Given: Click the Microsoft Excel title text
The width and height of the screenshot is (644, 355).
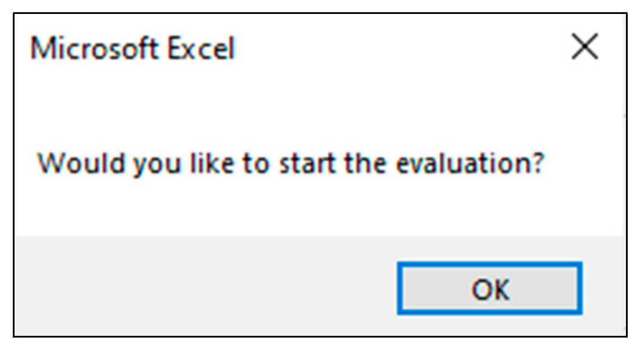Looking at the screenshot, I should pos(133,49).
